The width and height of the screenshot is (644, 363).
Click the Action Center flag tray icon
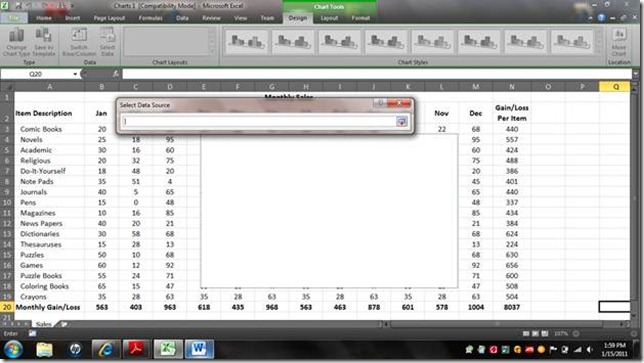553,350
